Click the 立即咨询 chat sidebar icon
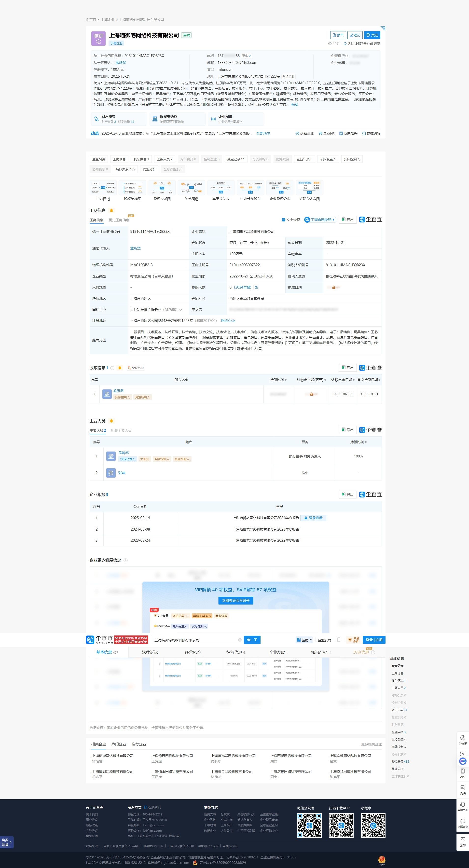Image resolution: width=469 pixels, height=868 pixels. tap(463, 823)
